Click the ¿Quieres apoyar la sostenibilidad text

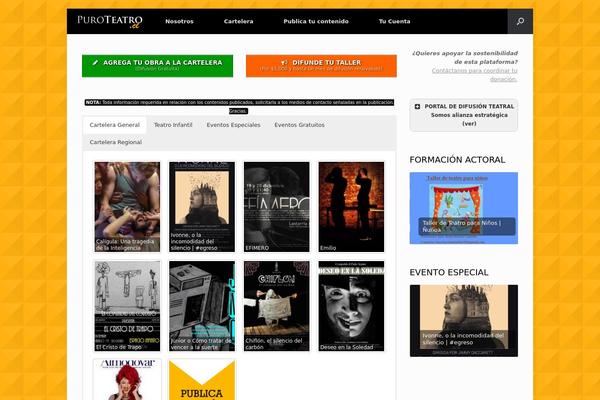(465, 57)
